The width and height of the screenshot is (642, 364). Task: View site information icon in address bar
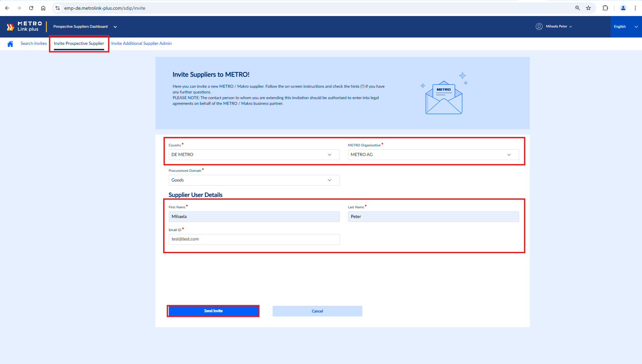[x=58, y=8]
